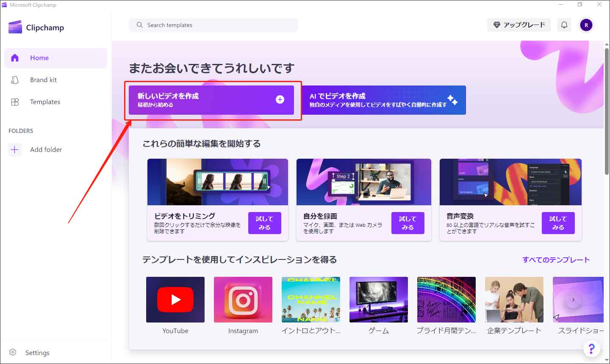610x364 pixels.
Task: Click the YouTube label text
Action: coord(175,331)
